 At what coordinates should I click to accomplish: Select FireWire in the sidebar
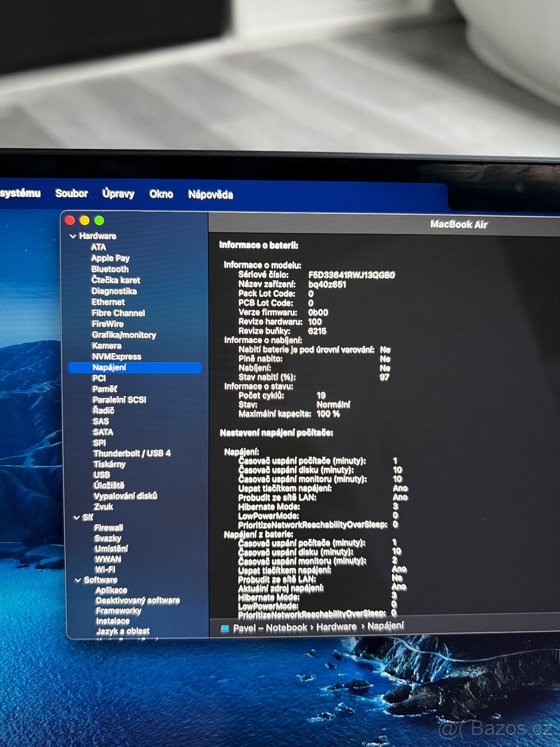108,324
